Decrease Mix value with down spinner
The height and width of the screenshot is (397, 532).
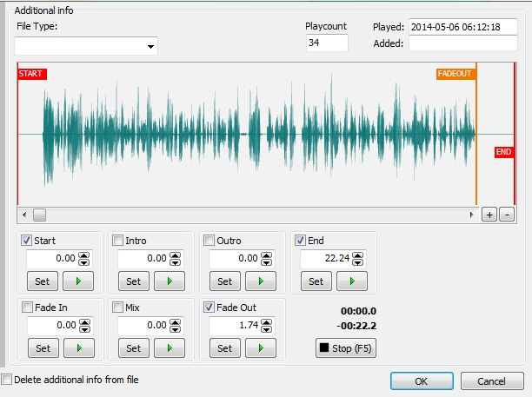(x=175, y=329)
